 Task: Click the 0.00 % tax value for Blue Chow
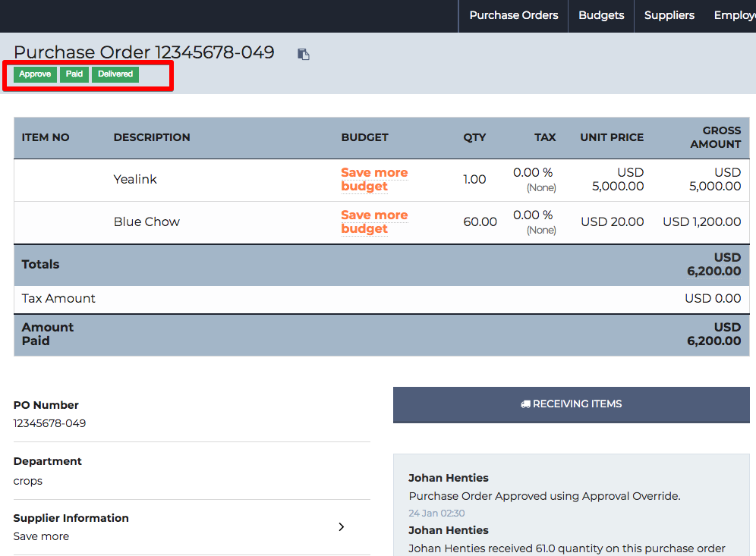tap(533, 215)
